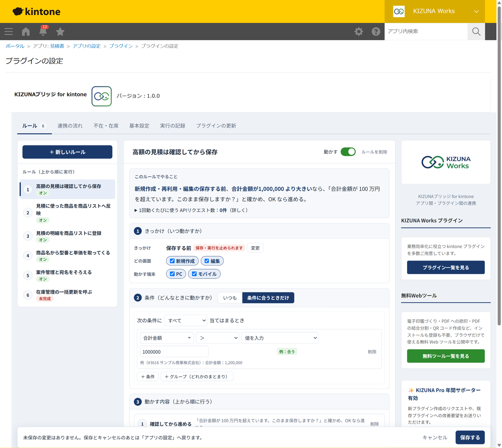Open the 合計金額 field dropdown
Viewport: 502px width, 448px height.
(167, 338)
